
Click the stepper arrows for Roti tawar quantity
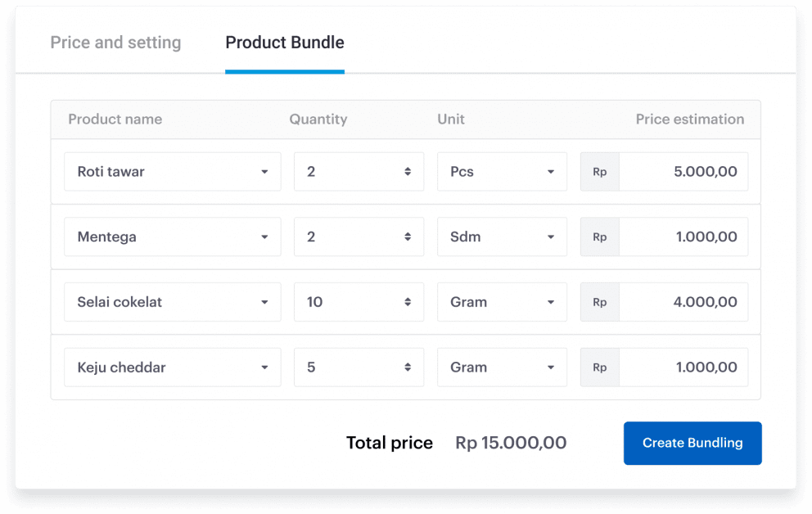(x=407, y=171)
